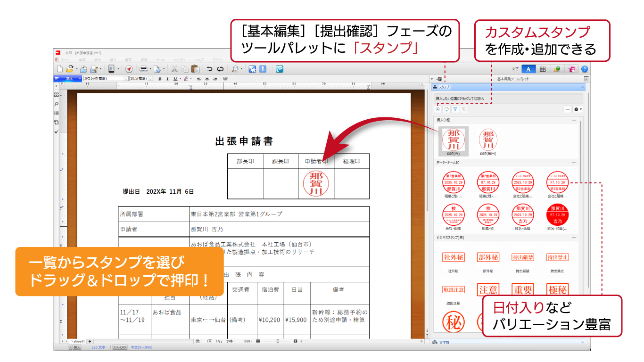Image resolution: width=644 pixels, height=362 pixels.
Task: Click the stamp filter funnel icon
Action: pos(455,109)
